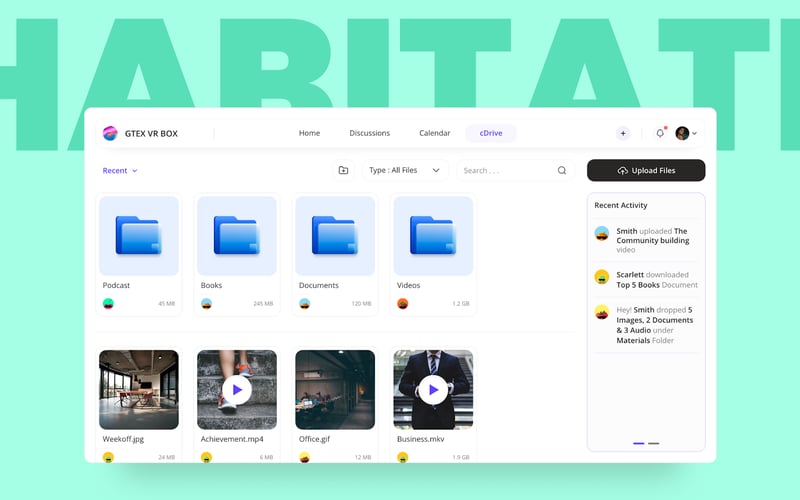
Task: Open the Weekoff.jpg thumbnail
Action: [139, 389]
